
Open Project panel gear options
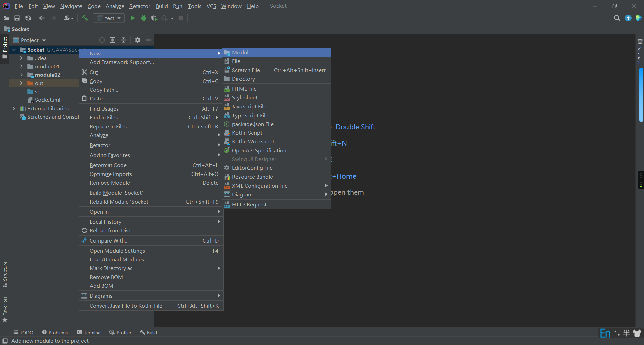[x=137, y=40]
